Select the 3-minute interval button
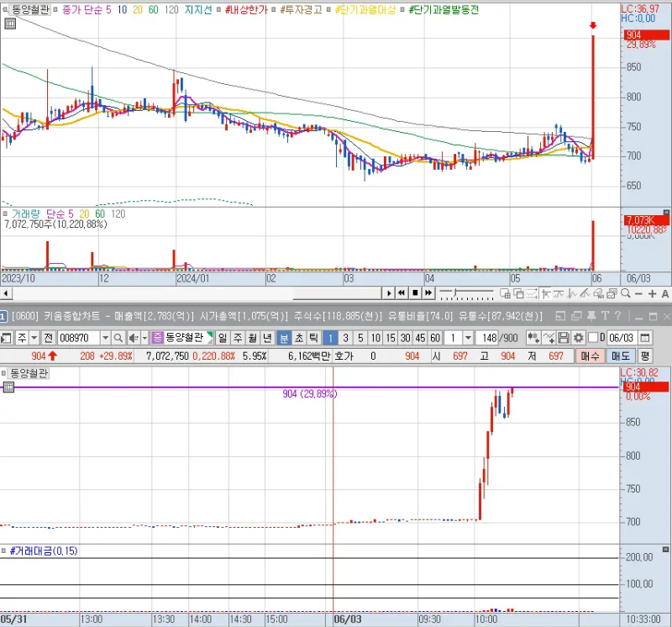 [345, 338]
